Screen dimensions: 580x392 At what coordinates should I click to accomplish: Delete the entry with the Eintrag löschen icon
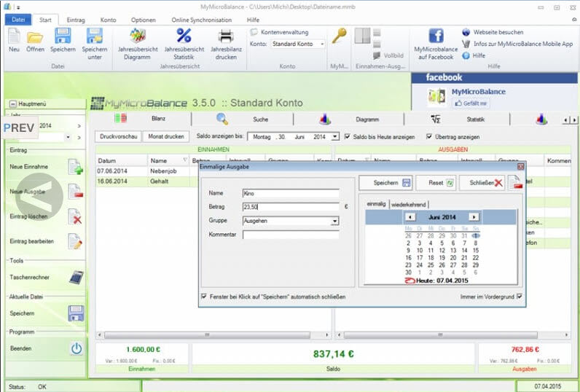(x=75, y=216)
